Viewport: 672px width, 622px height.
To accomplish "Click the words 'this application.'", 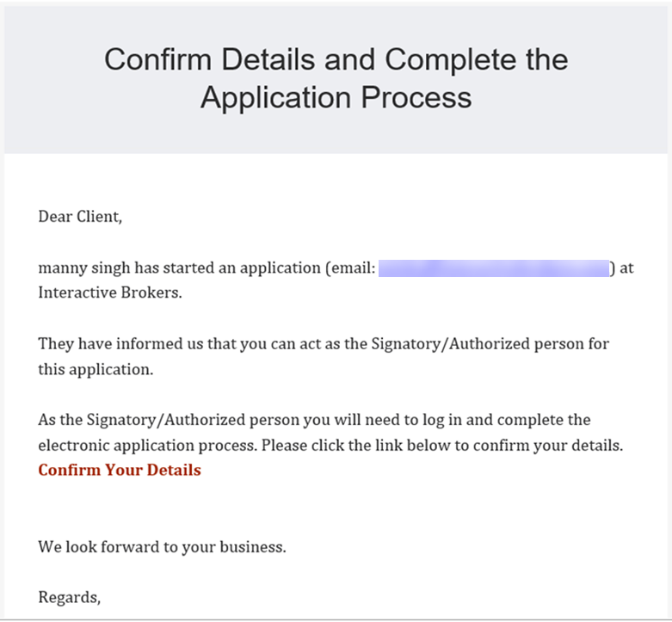I will point(96,369).
